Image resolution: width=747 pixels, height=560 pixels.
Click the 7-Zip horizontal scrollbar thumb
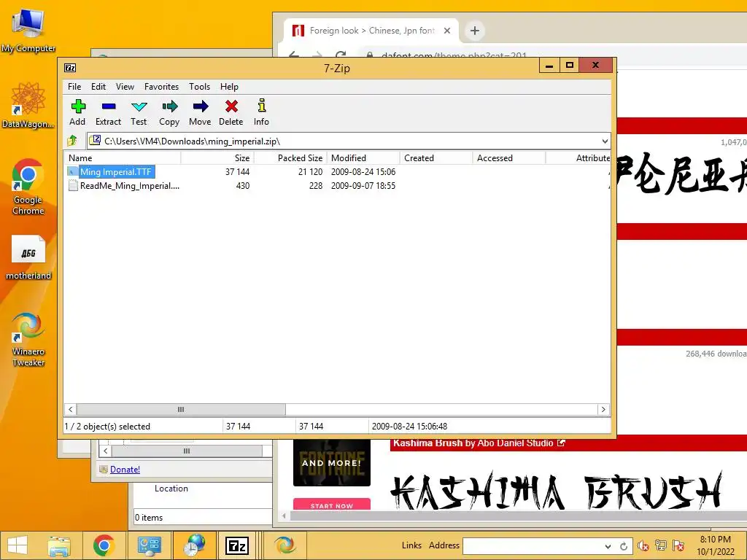(x=181, y=410)
